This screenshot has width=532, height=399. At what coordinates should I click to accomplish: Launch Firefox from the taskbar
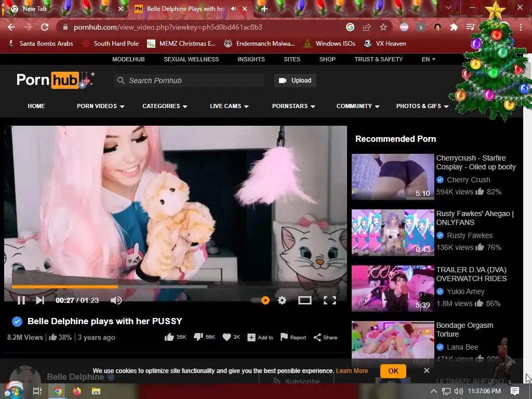[77, 391]
